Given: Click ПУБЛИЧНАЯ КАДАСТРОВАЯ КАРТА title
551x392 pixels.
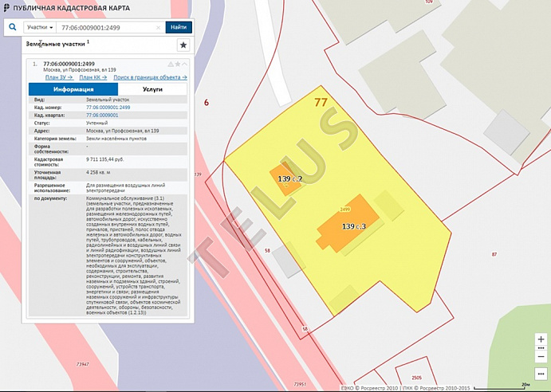Looking at the screenshot, I should (x=71, y=8).
